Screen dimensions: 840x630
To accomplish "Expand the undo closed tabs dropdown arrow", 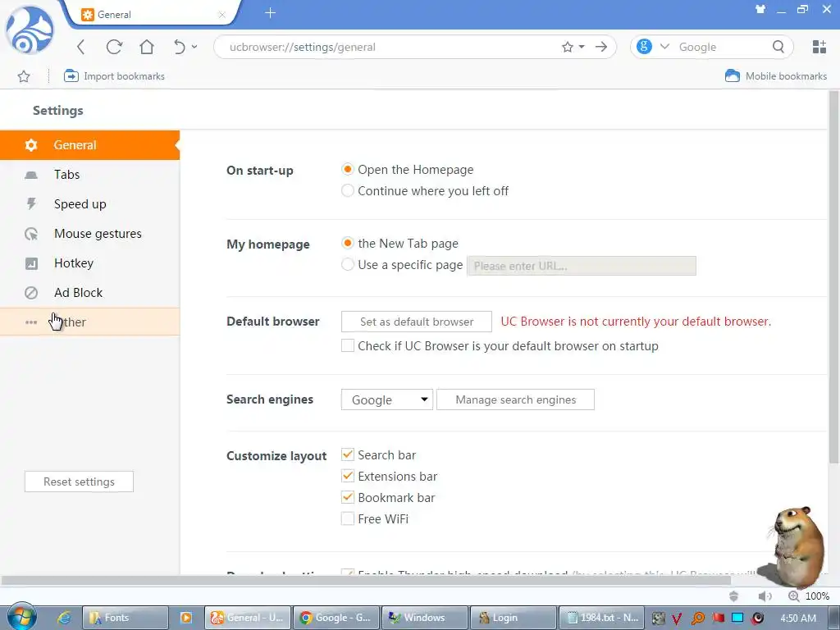I will 194,47.
